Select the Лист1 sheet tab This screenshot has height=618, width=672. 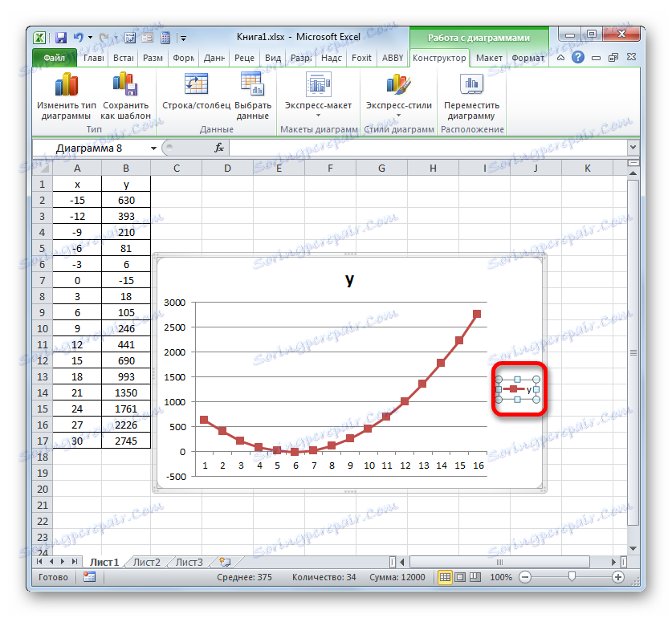click(104, 563)
